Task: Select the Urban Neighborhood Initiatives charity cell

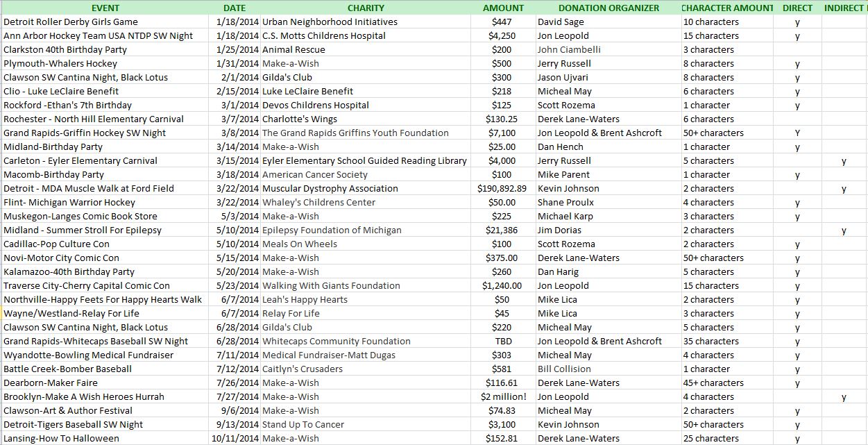Action: pyautogui.click(x=330, y=22)
